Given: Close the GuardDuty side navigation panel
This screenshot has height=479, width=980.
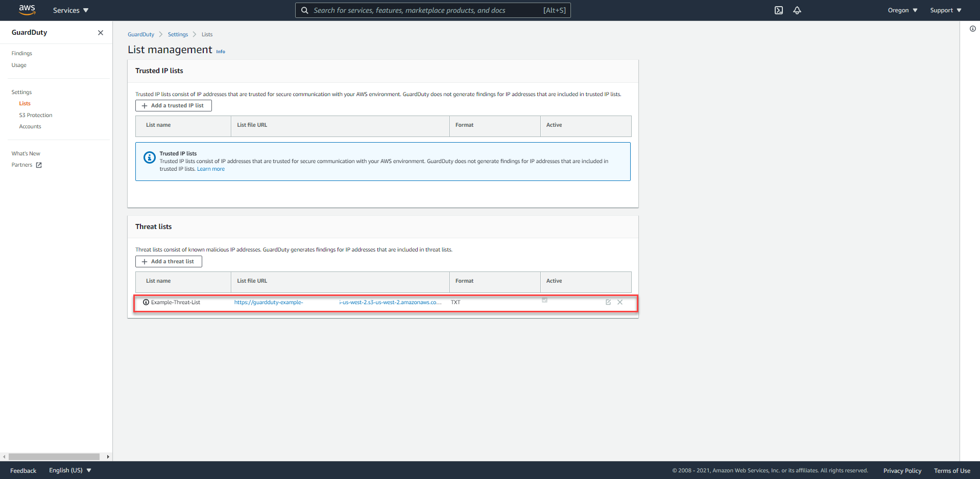Looking at the screenshot, I should click(101, 33).
